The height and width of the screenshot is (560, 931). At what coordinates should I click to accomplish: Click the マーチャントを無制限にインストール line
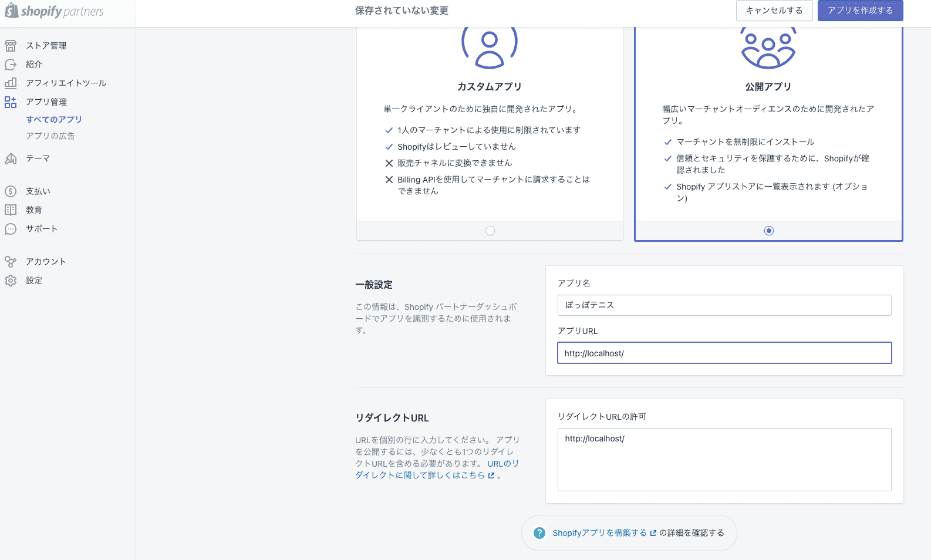pyautogui.click(x=746, y=142)
